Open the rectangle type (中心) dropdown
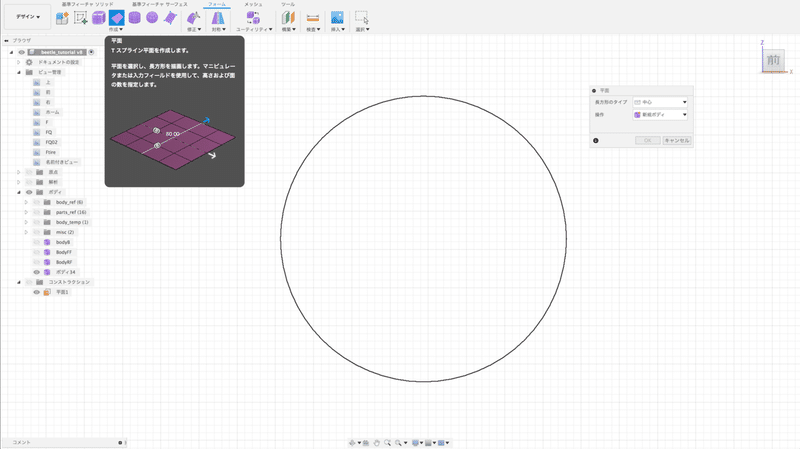The width and height of the screenshot is (800, 449). 660,102
